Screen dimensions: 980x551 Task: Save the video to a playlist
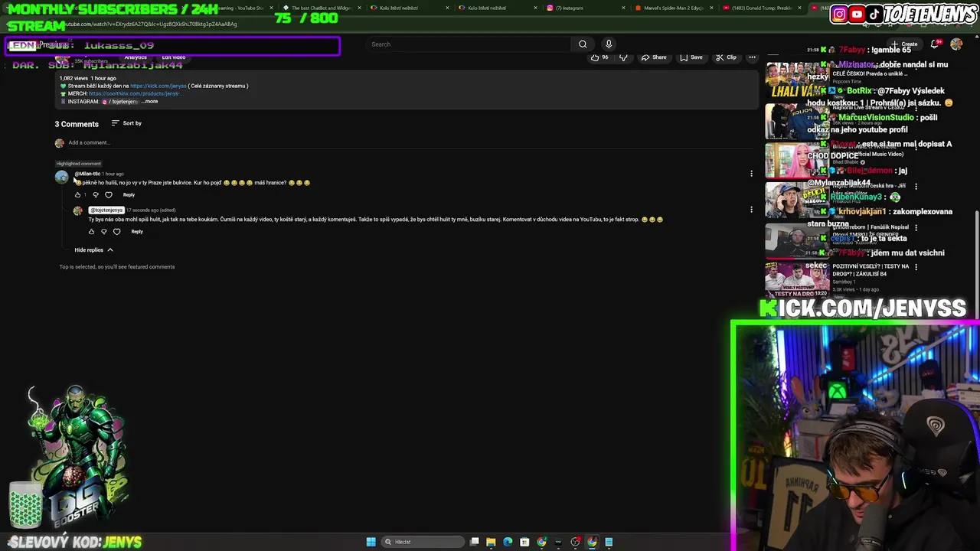(691, 57)
